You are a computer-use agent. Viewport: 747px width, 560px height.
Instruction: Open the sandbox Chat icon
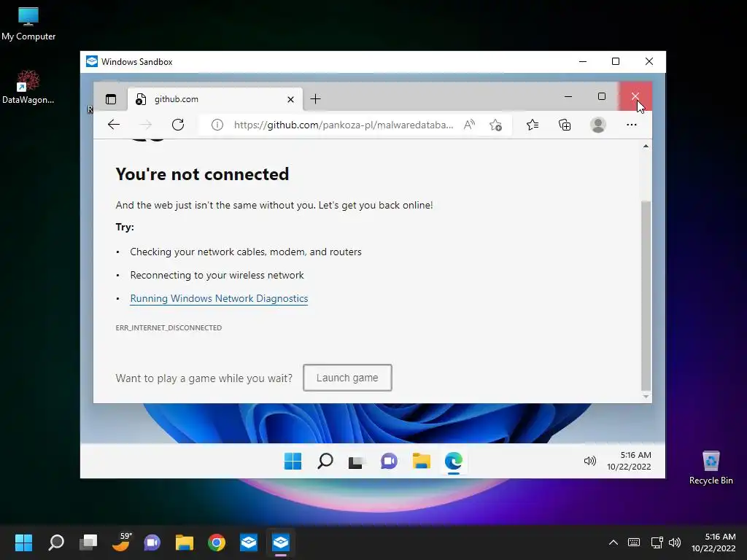390,461
